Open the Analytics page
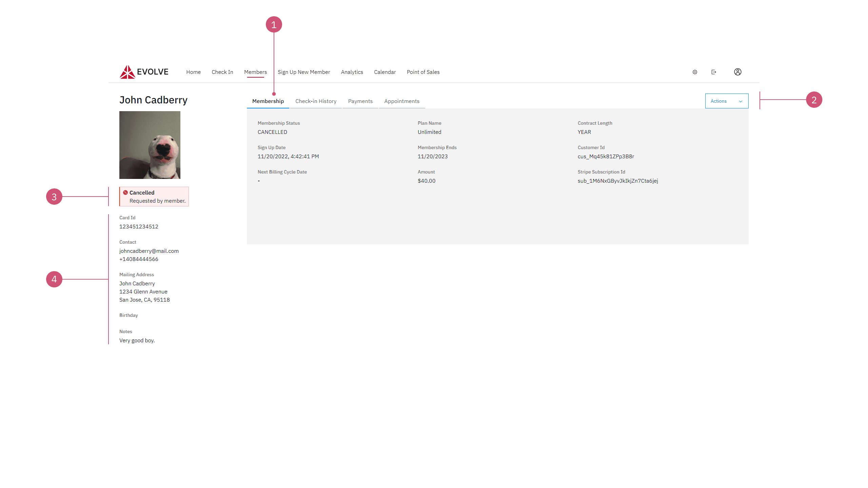The height and width of the screenshot is (488, 868). click(x=352, y=72)
